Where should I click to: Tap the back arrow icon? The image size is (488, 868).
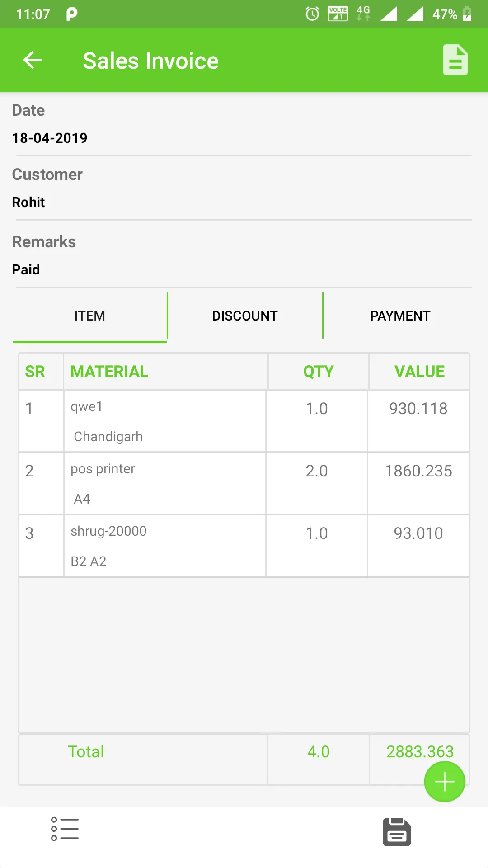point(33,60)
